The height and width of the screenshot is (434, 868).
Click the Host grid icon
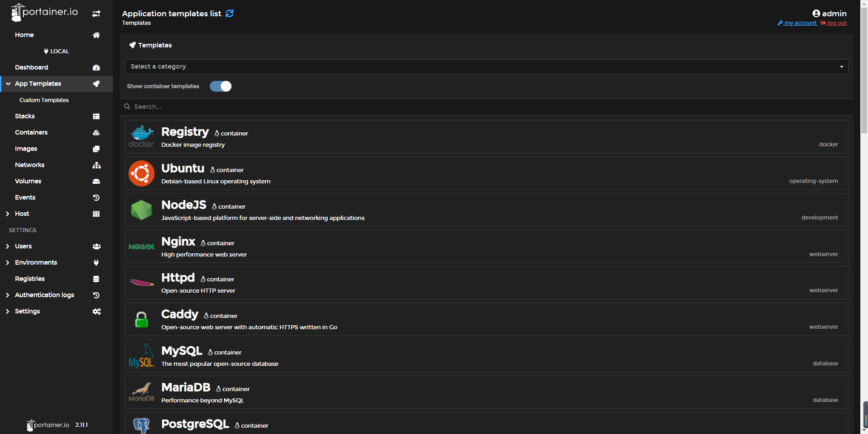tap(96, 214)
